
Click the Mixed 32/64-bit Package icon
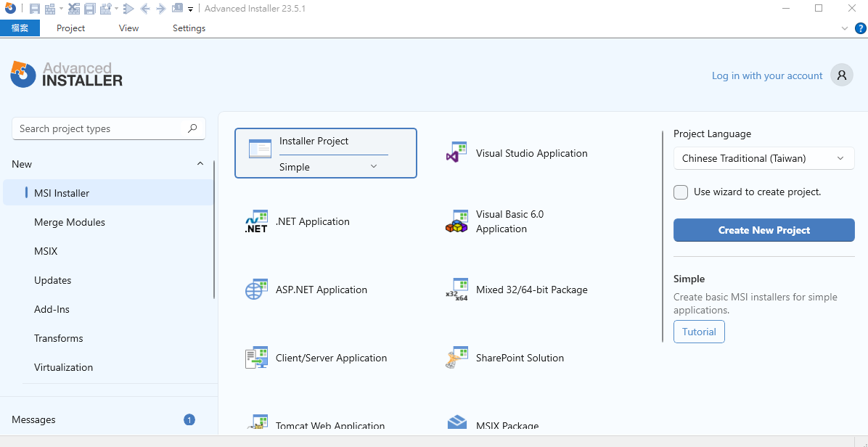(456, 290)
